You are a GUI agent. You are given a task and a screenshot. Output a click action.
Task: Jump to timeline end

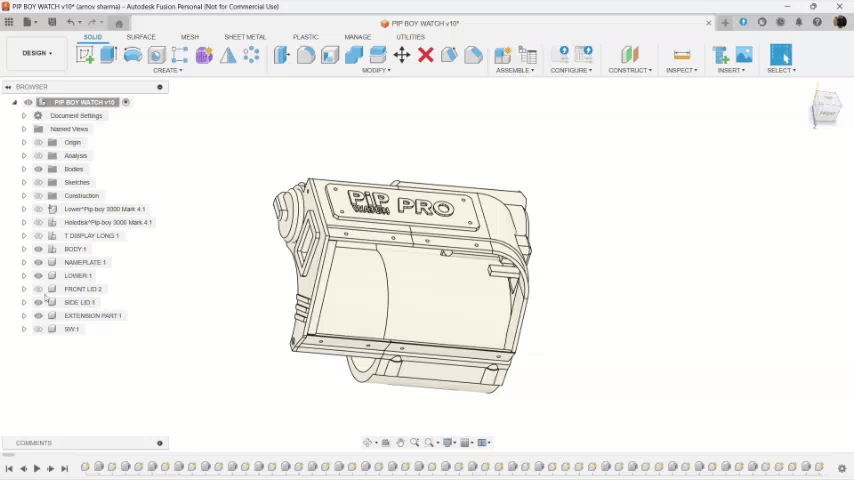click(64, 468)
